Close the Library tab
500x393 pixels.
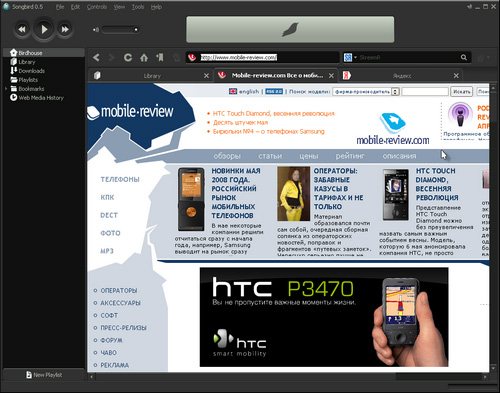pos(206,76)
